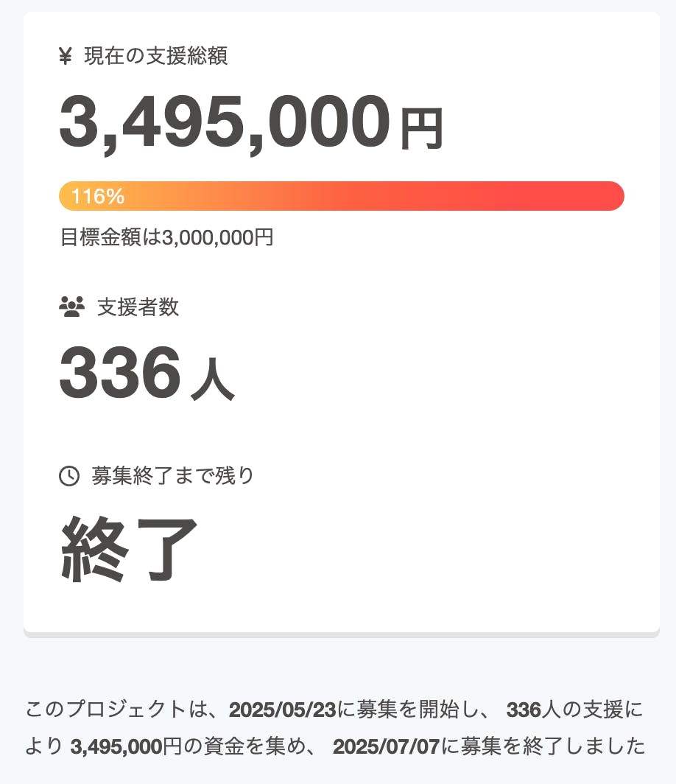The image size is (676, 784).
Task: Click the 円 unit after the total amount
Action: [421, 129]
